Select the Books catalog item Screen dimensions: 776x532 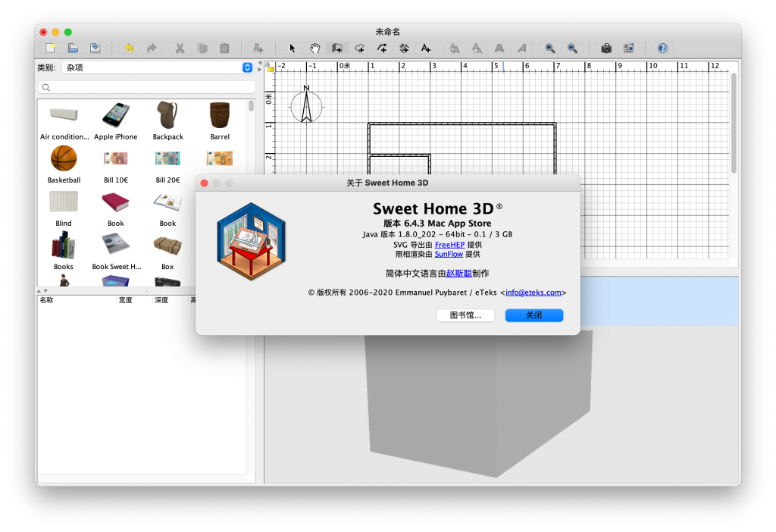click(64, 252)
